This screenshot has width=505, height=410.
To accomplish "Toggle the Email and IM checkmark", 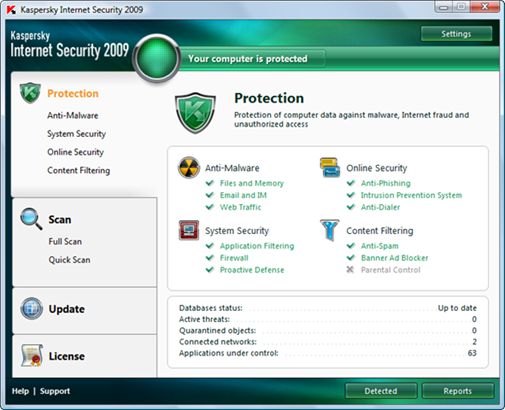I will pyautogui.click(x=210, y=195).
